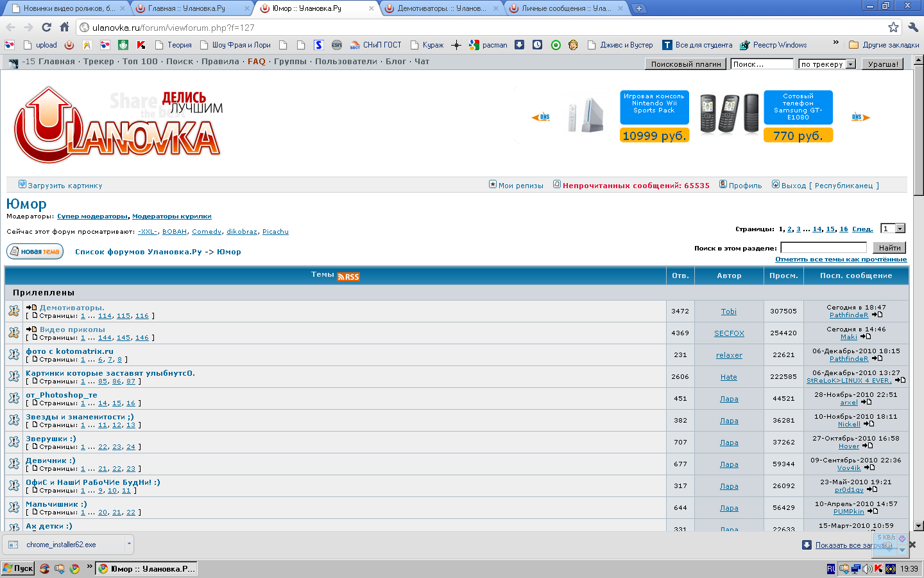
Task: Switch to 'Главная :: Улановка.Ру' tab
Action: 193,8
